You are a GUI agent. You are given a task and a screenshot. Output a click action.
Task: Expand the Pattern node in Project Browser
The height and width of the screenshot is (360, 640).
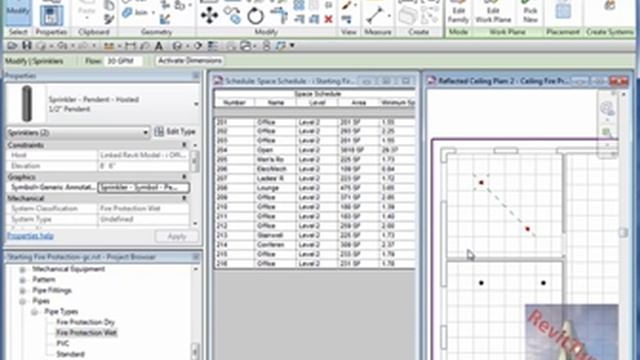point(22,280)
